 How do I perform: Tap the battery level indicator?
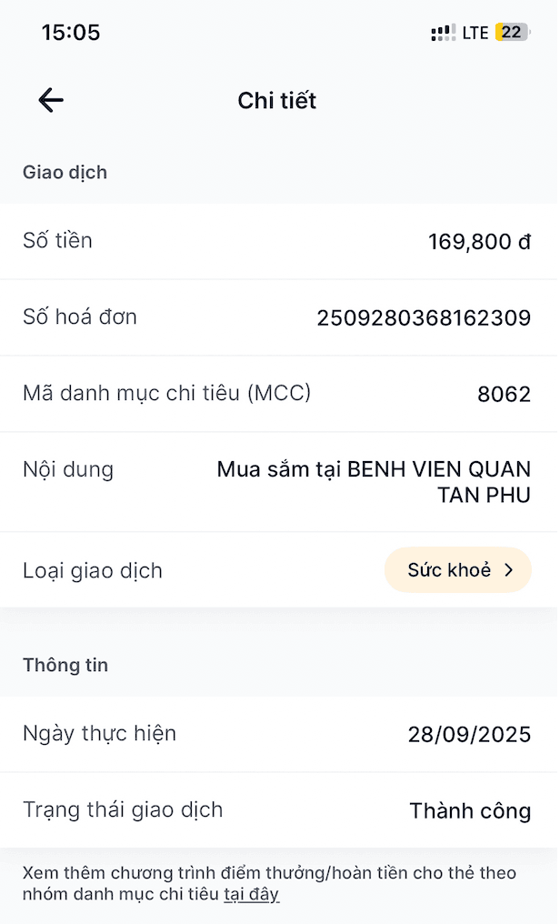(x=511, y=33)
